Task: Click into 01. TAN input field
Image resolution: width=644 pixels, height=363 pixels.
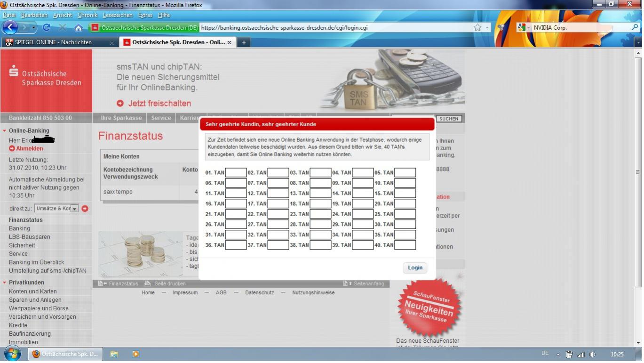Action: click(x=236, y=172)
